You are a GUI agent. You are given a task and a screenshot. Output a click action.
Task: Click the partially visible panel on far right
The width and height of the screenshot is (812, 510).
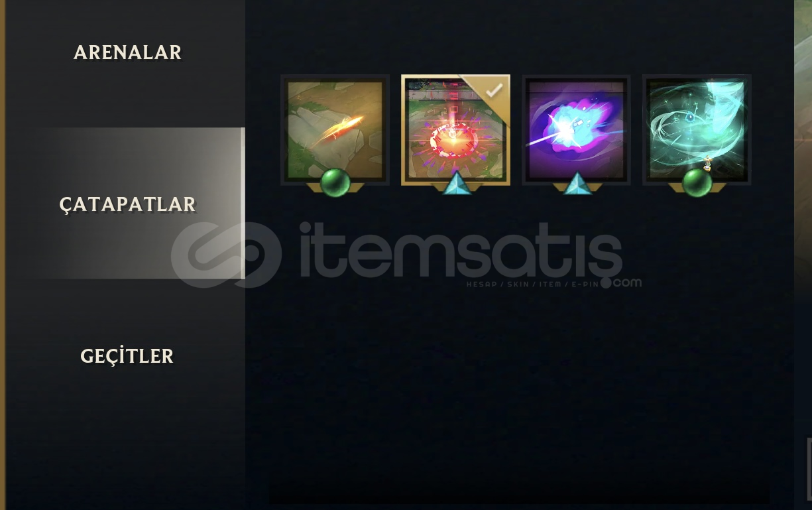(x=803, y=255)
